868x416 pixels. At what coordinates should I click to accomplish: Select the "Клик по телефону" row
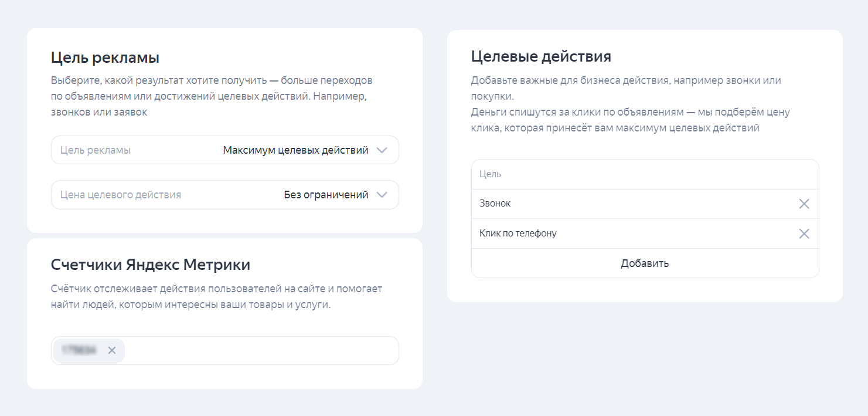tap(586, 233)
